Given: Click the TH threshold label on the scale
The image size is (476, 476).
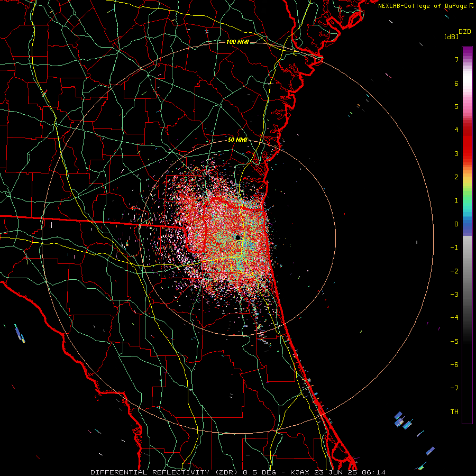Looking at the screenshot, I should point(454,412).
